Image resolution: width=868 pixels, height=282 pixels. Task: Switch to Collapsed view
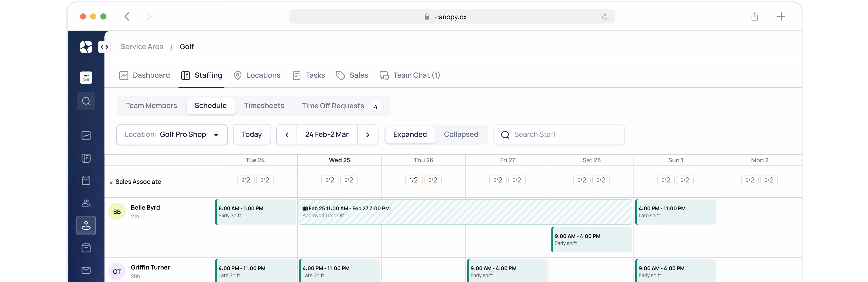[461, 134]
